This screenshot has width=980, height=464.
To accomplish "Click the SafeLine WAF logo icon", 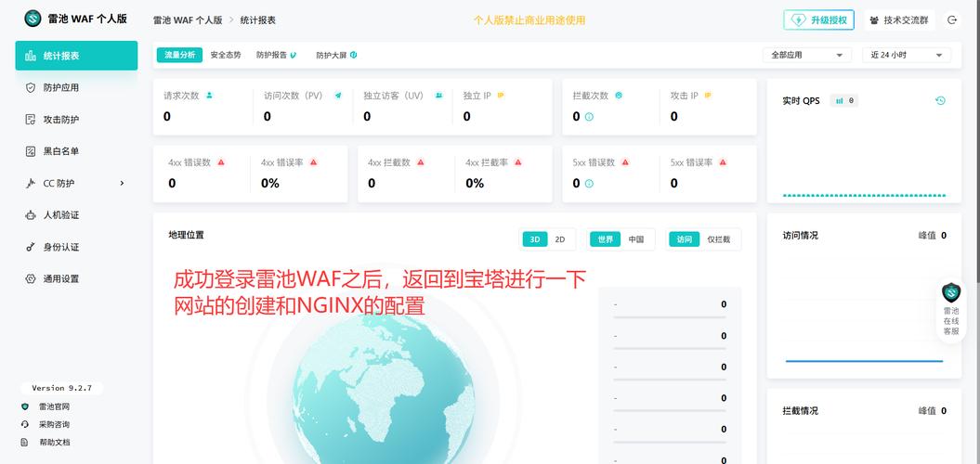I will (x=33, y=19).
